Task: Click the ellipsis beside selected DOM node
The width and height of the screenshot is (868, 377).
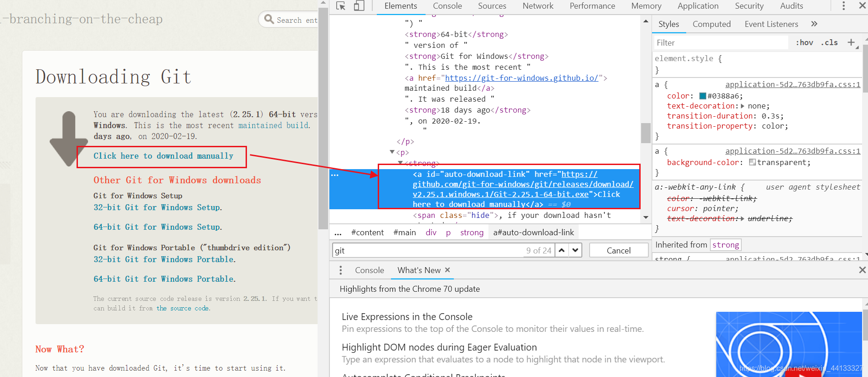Action: 335,175
